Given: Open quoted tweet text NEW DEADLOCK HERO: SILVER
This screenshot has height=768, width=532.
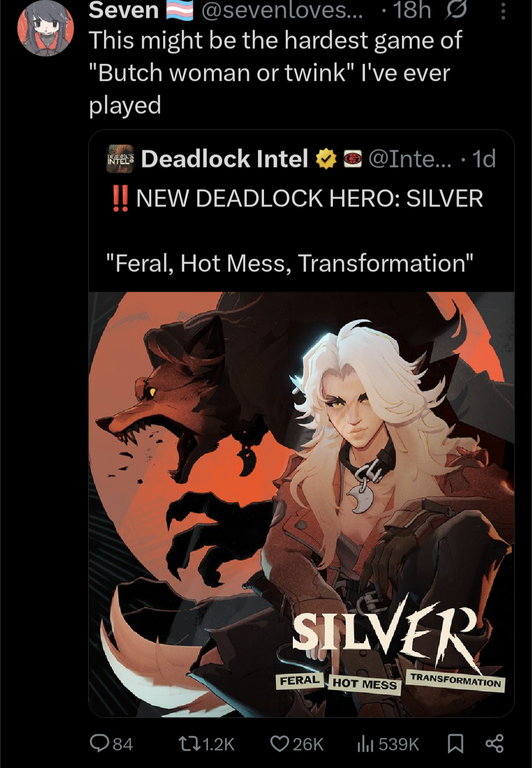Looking at the screenshot, I should click(309, 198).
